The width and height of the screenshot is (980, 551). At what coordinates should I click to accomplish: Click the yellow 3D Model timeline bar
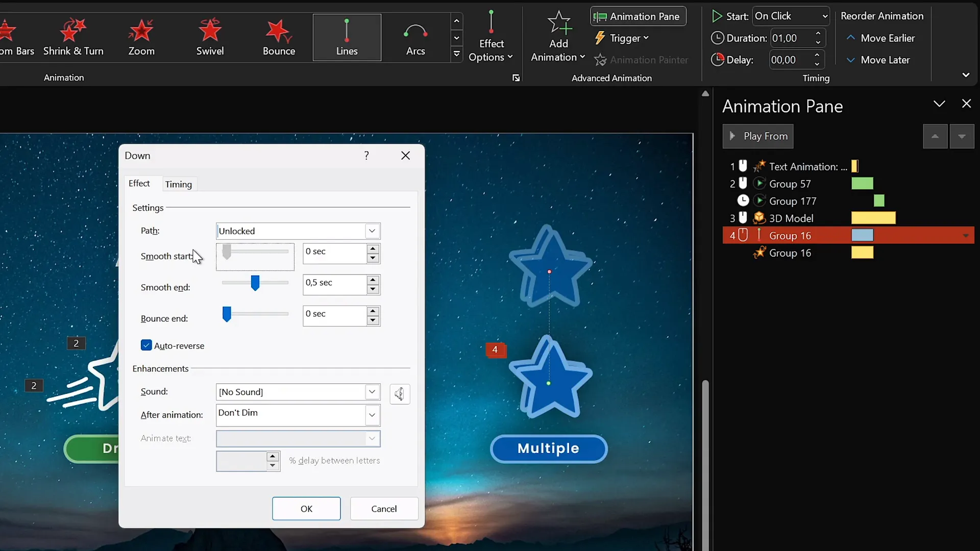pos(873,218)
